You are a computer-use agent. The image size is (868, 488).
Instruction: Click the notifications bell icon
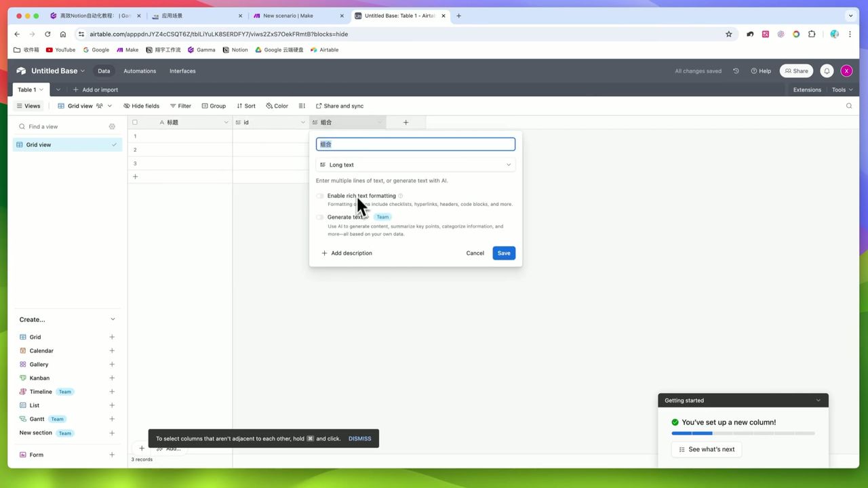[827, 71]
